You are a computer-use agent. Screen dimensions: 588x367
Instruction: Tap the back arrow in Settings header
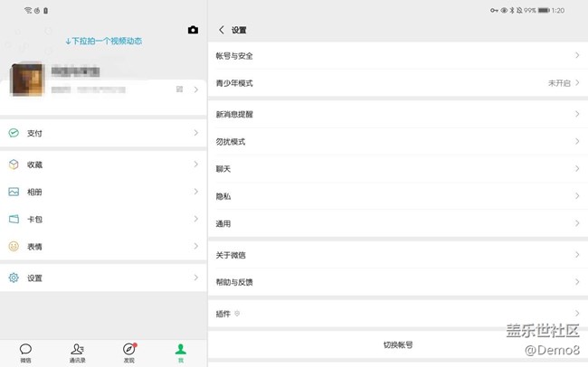[x=222, y=30]
